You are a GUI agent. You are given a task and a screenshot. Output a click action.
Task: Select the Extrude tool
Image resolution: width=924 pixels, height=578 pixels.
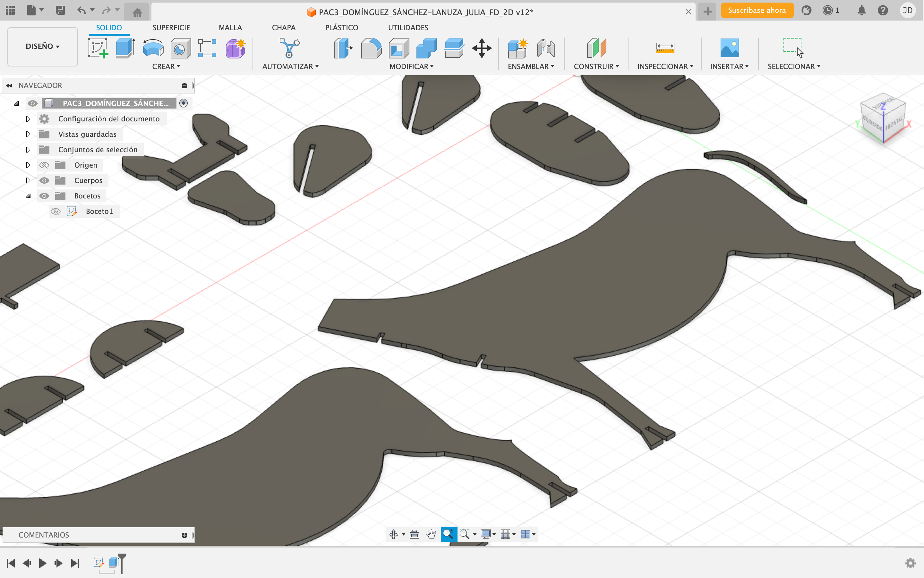pos(125,48)
